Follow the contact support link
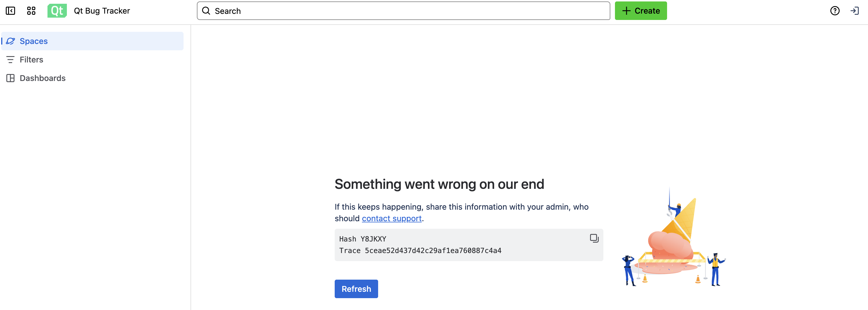The width and height of the screenshot is (868, 310). [391, 218]
